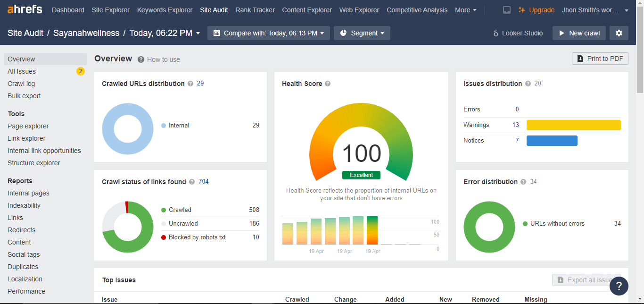The image size is (644, 304).
Task: Open Web Explorer
Action: pyautogui.click(x=359, y=10)
